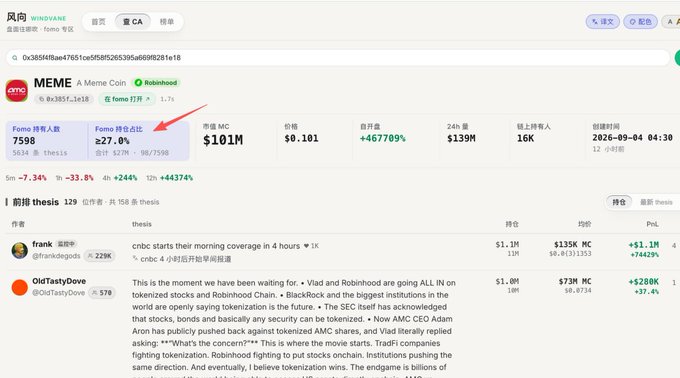Click the 'thesis' column header

click(x=142, y=224)
